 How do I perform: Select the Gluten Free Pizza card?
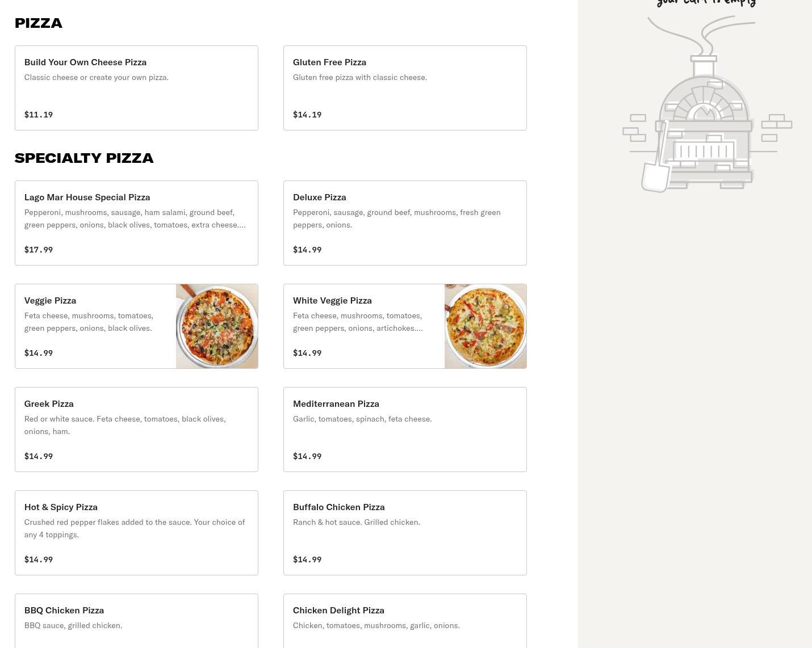404,88
